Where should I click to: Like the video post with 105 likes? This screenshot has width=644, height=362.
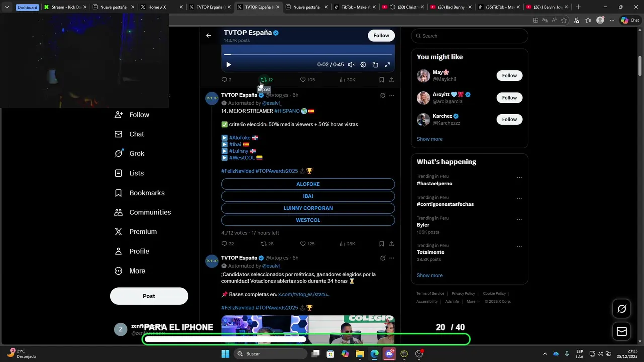click(x=307, y=80)
